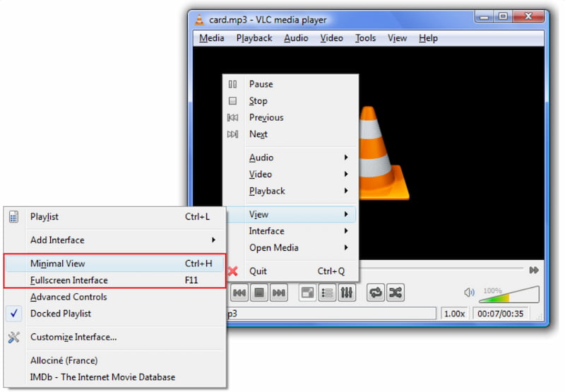
Task: Skip to next media with toolbar button
Action: (x=279, y=292)
